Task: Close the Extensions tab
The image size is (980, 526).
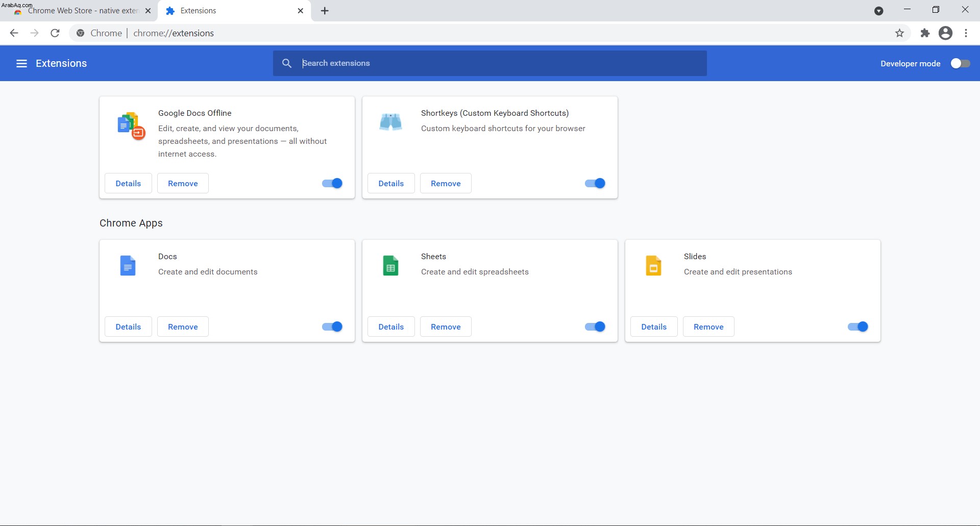Action: 301,11
